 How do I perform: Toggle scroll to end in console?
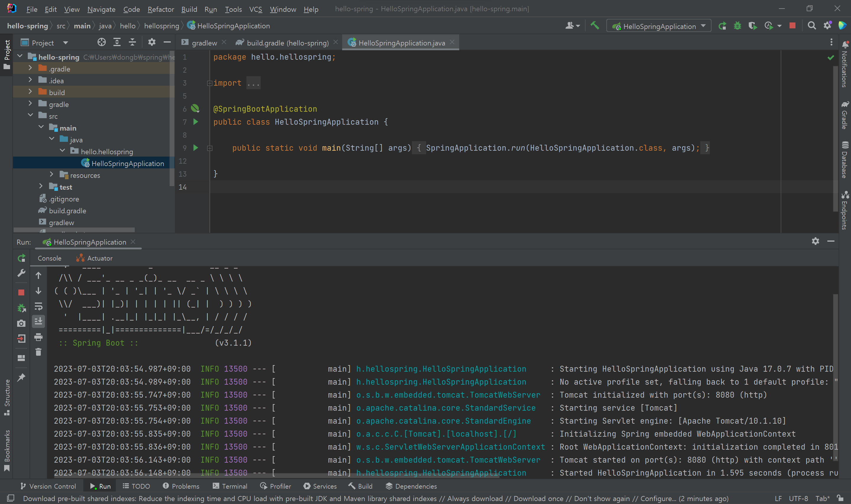tap(38, 321)
